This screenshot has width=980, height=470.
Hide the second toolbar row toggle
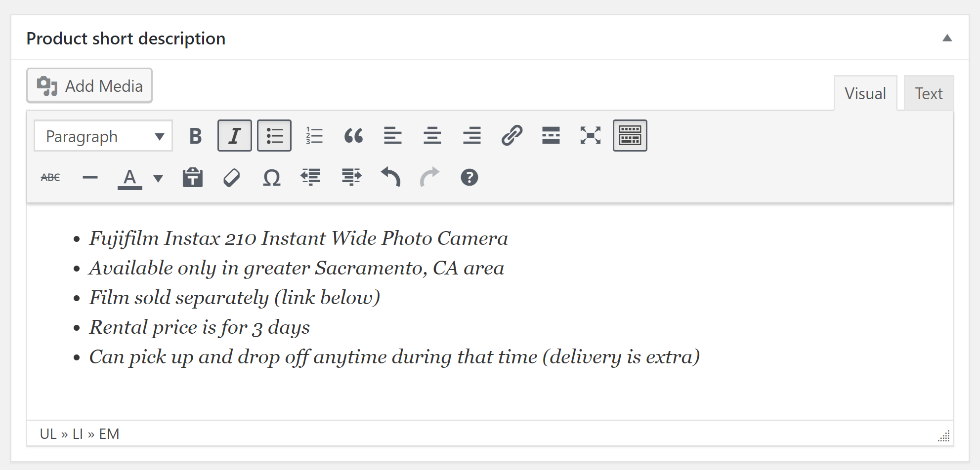point(630,136)
